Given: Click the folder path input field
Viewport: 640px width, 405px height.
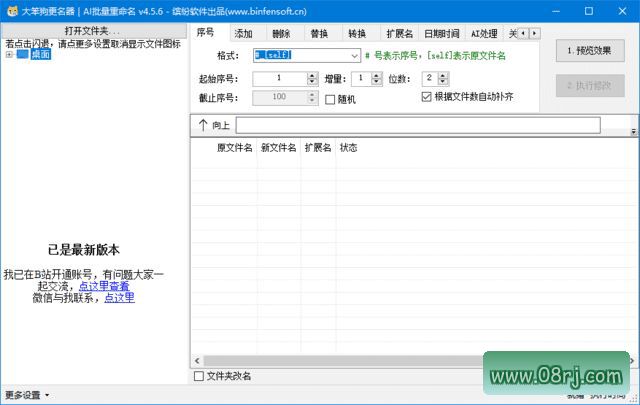Looking at the screenshot, I should pos(418,125).
